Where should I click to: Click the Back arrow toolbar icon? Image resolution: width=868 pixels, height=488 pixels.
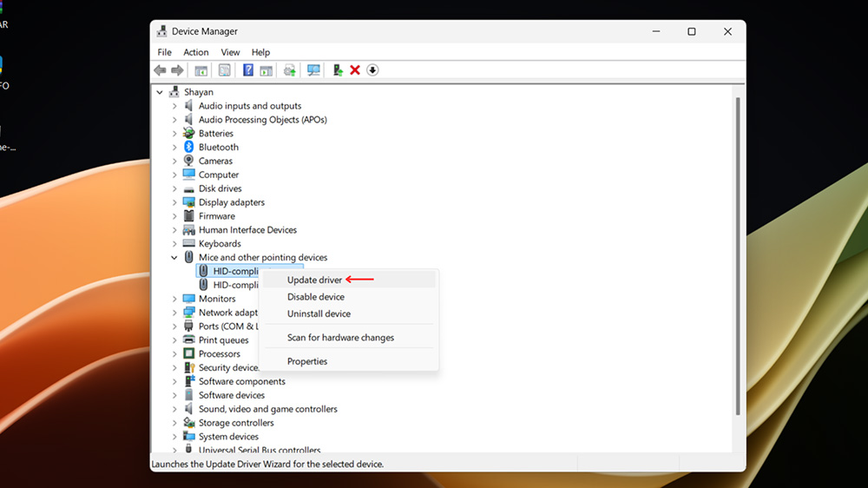point(160,70)
